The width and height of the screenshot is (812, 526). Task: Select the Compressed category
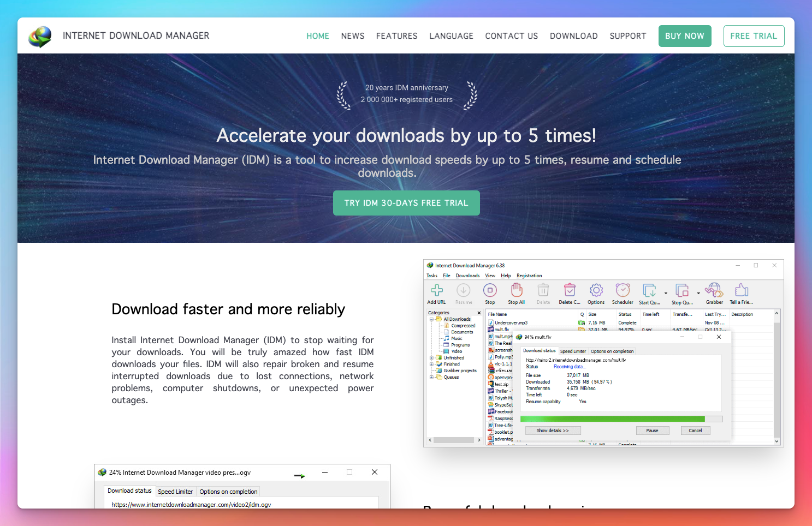coord(463,326)
